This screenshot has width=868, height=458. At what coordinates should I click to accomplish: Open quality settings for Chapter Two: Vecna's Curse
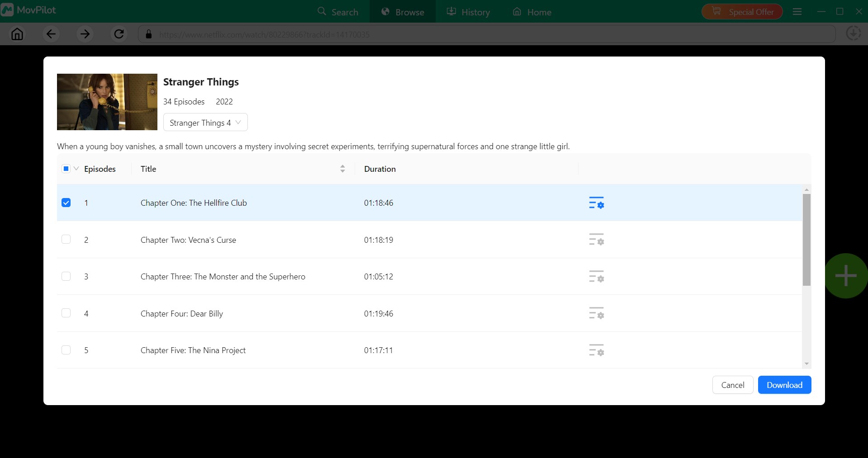(x=596, y=240)
